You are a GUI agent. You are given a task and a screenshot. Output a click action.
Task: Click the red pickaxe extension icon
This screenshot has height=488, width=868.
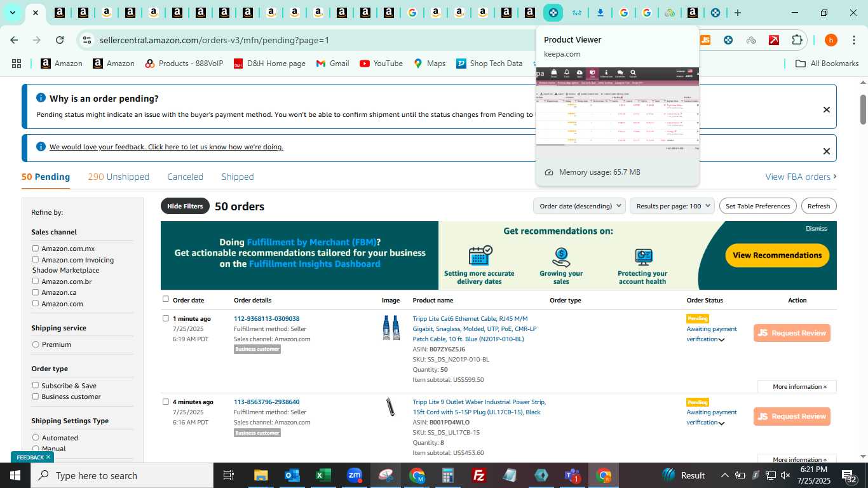coord(774,40)
